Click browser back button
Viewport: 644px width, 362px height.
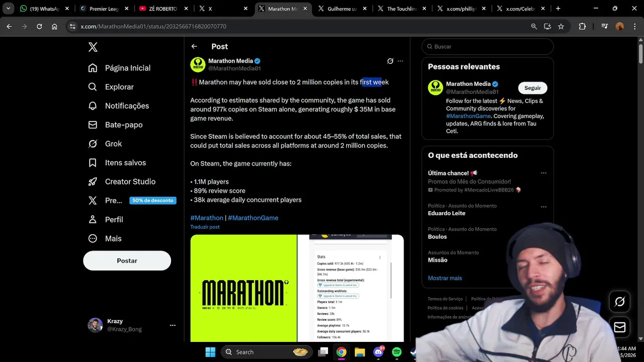[x=9, y=26]
